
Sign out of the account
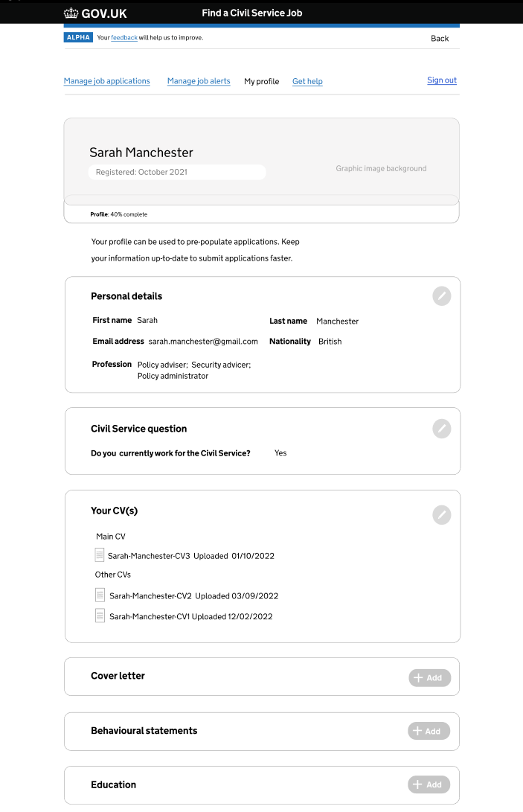(x=442, y=80)
